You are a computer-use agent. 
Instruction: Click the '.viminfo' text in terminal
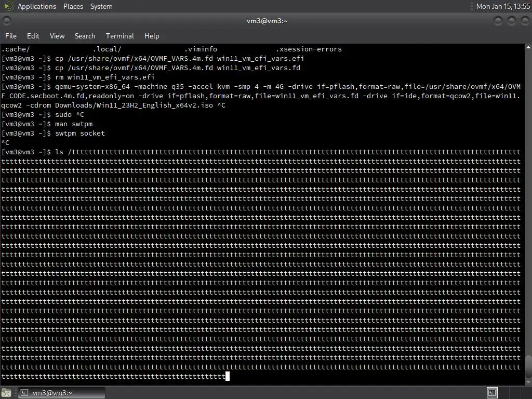[x=201, y=49]
